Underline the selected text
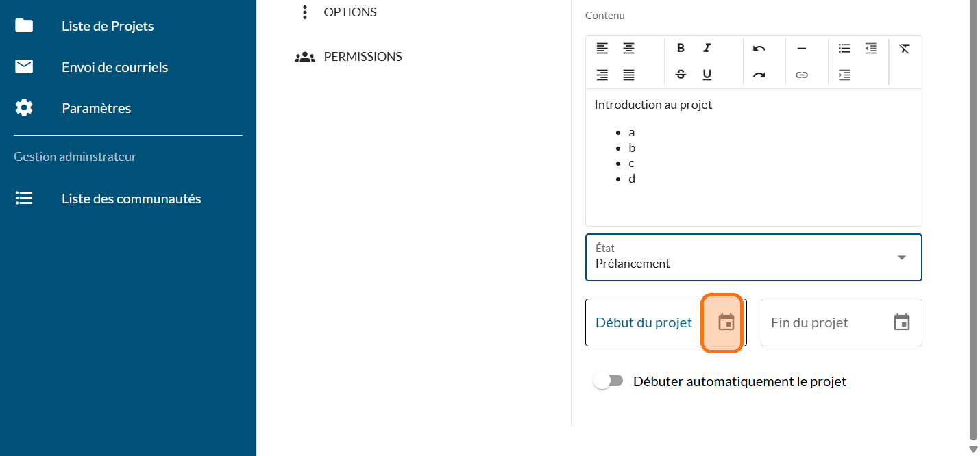The image size is (980, 456). point(707,75)
